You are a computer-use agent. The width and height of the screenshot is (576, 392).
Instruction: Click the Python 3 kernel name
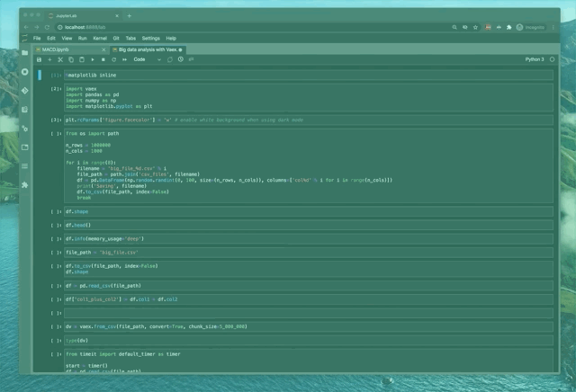pos(534,59)
